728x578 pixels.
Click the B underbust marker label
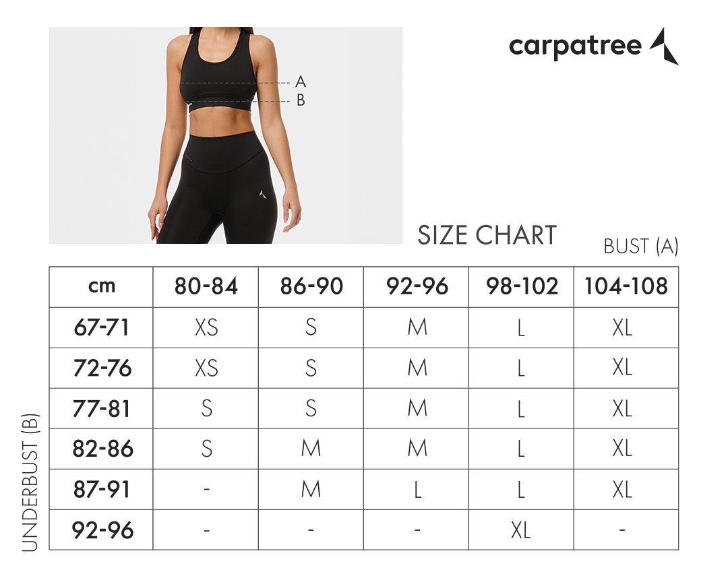coord(301,100)
